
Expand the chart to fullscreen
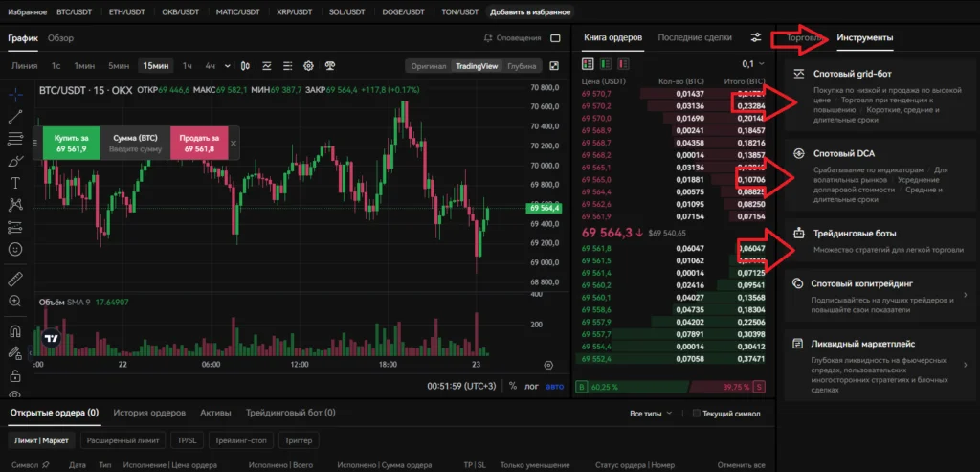pyautogui.click(x=553, y=66)
